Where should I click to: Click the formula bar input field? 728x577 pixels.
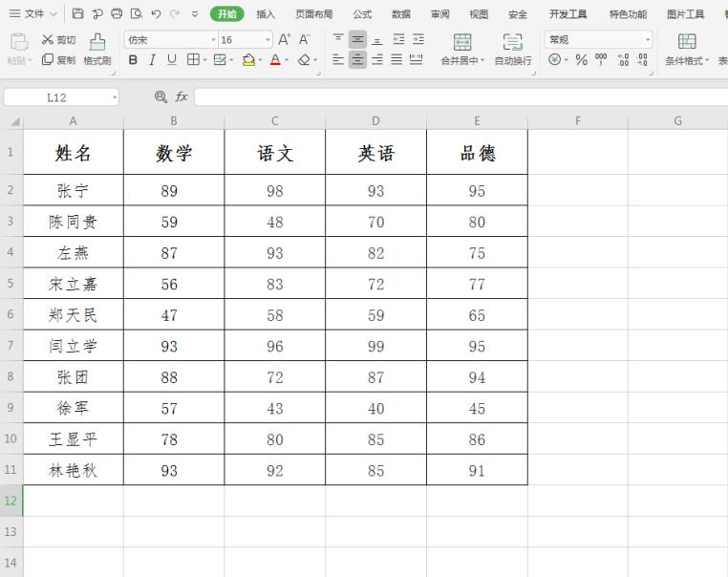pyautogui.click(x=461, y=97)
